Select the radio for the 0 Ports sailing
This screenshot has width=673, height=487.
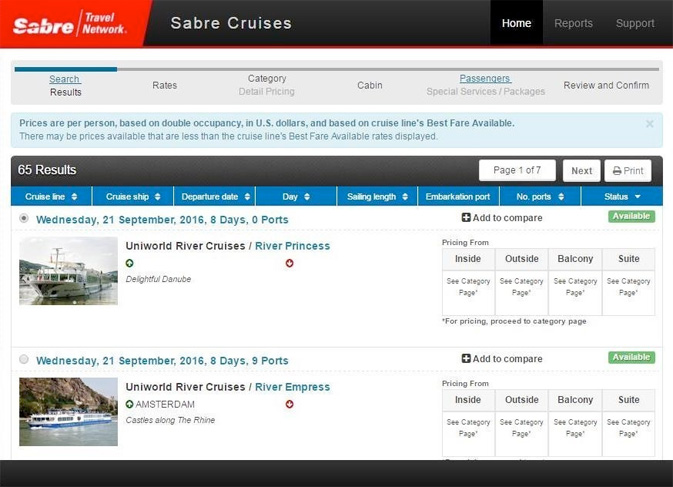click(24, 218)
